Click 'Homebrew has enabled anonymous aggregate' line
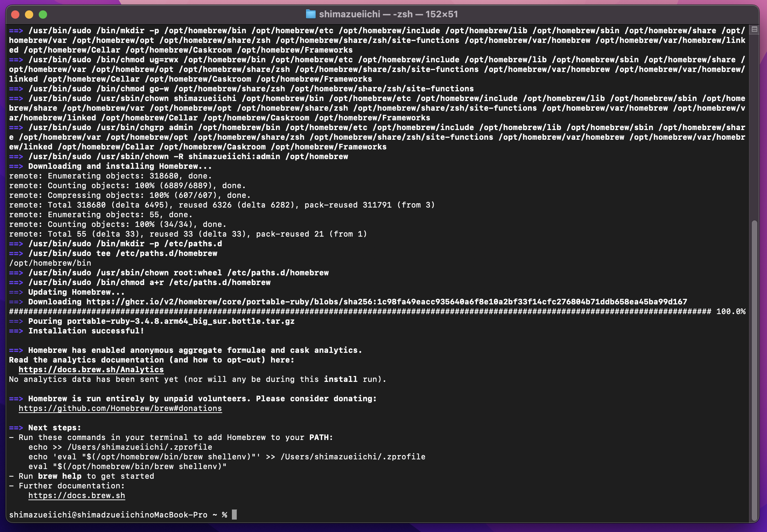This screenshot has height=532, width=767. (x=186, y=350)
